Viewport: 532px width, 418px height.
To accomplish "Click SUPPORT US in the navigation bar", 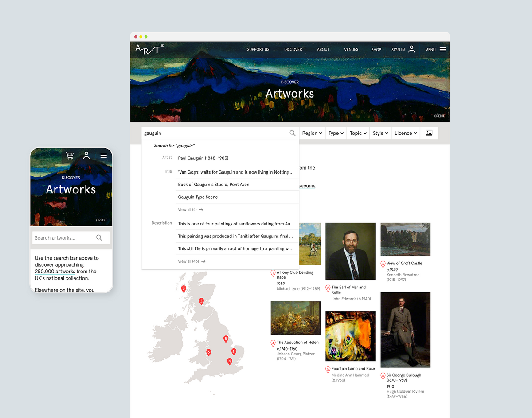I will [258, 49].
